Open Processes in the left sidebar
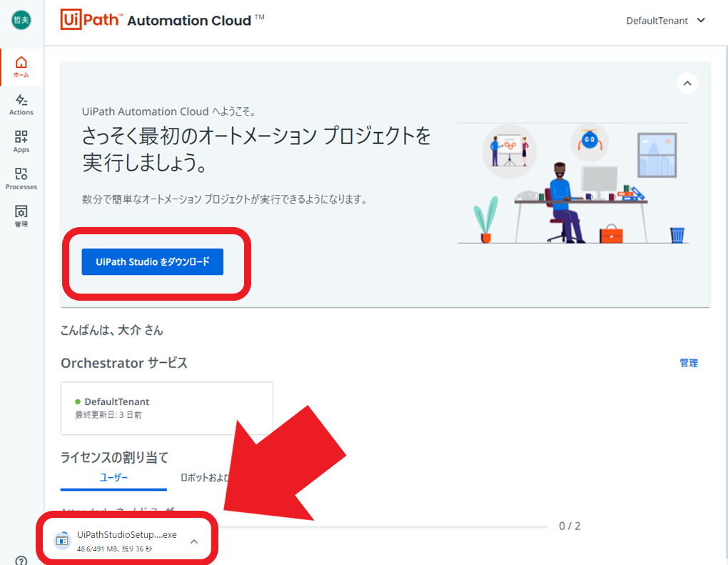The height and width of the screenshot is (565, 728). click(21, 179)
